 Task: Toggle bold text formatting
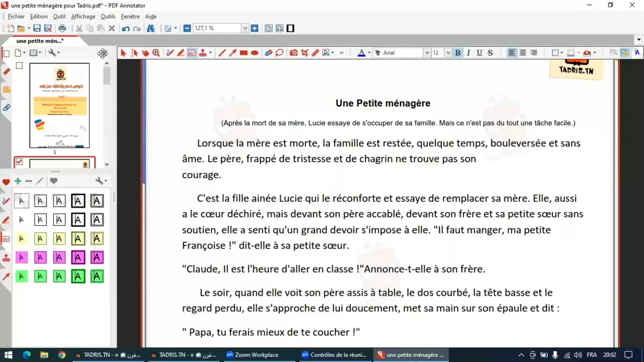pos(458,53)
